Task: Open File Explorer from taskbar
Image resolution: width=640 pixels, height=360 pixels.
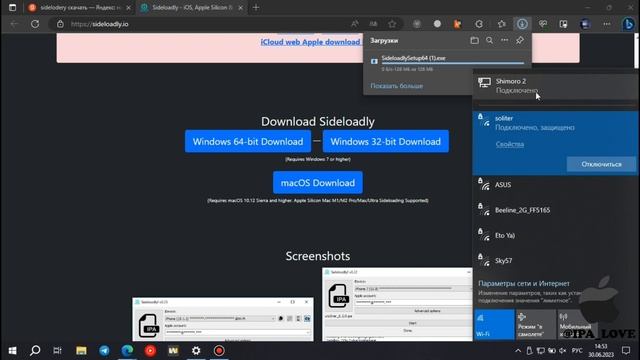Action: pyautogui.click(x=81, y=351)
